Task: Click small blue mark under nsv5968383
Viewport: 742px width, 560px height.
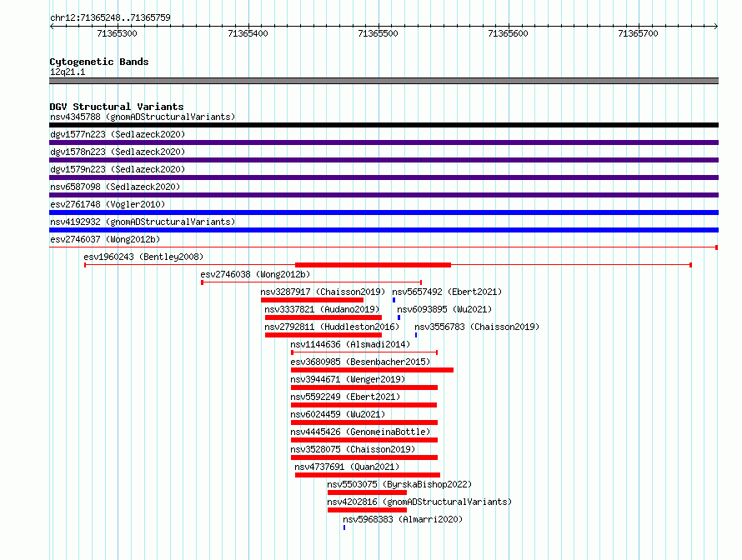Action: (x=344, y=527)
